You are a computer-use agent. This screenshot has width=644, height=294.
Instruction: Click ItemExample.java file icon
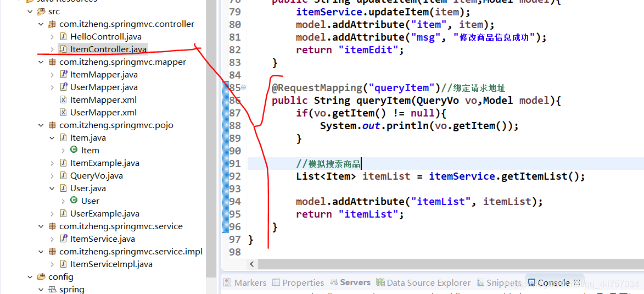click(63, 163)
